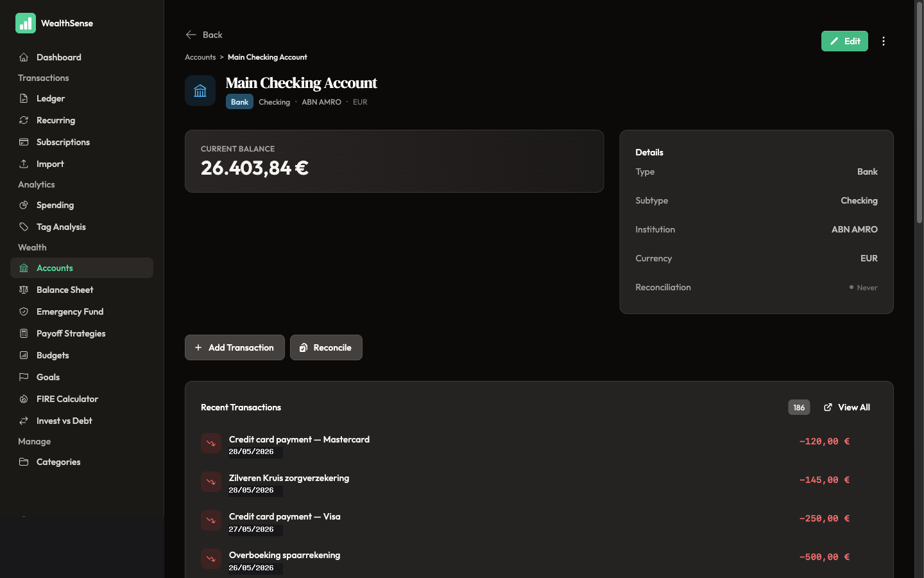
Task: Click the -120,00 € amount
Action: 824,441
